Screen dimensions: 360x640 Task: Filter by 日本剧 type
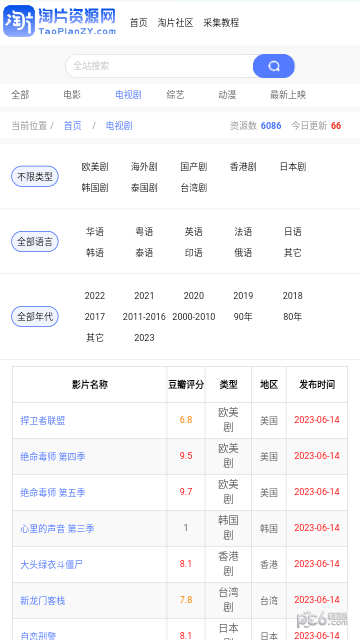point(293,167)
